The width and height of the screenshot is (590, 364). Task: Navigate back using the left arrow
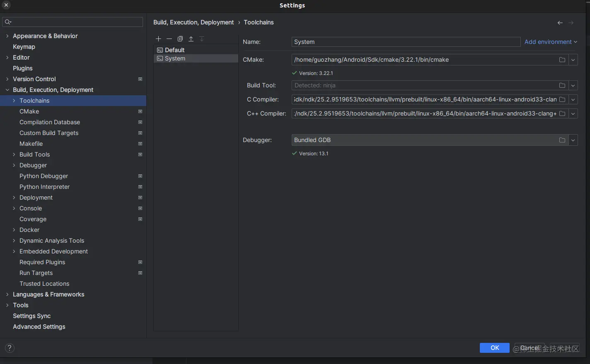pos(560,22)
